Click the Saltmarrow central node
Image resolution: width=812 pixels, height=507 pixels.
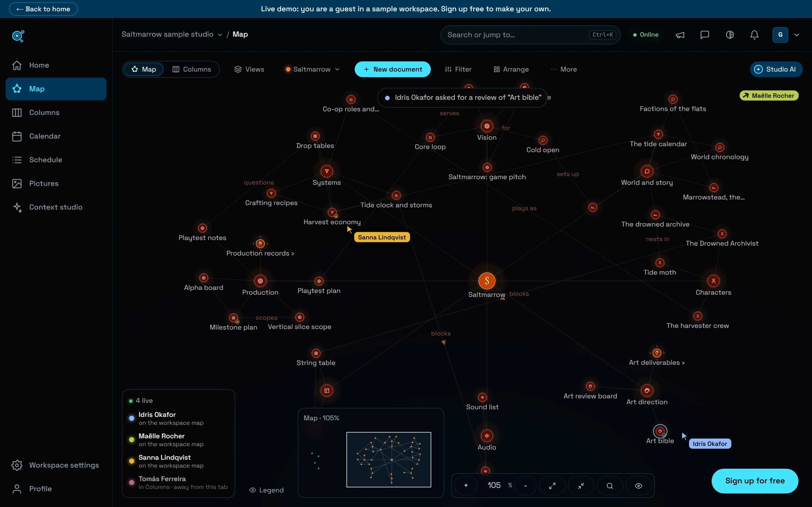pos(487,281)
